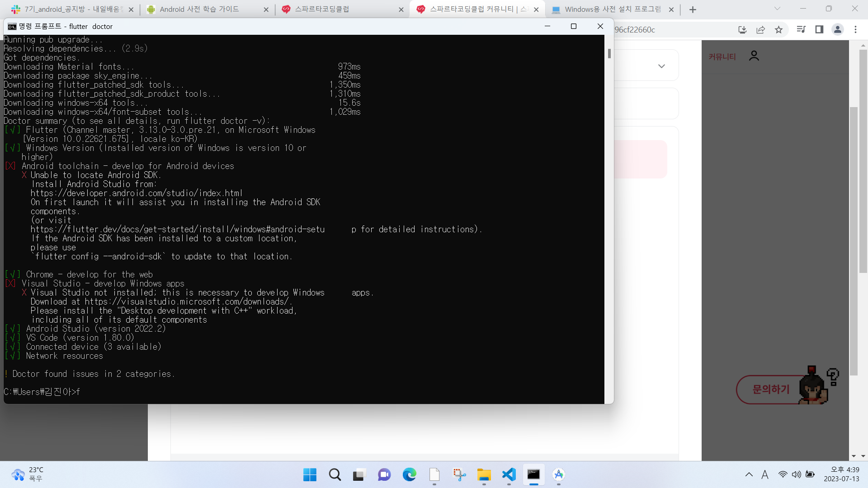Click the command prompt title bar icon
Image resolution: width=868 pixels, height=488 pixels.
coord(12,27)
